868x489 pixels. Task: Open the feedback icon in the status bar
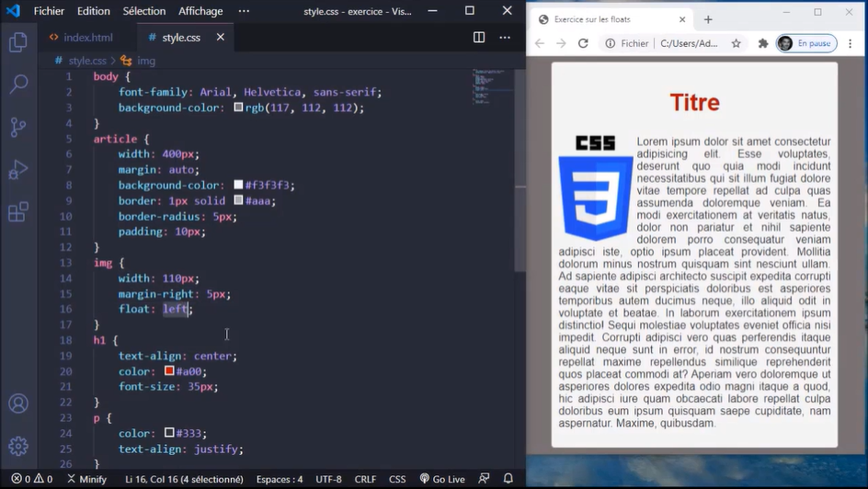coord(484,479)
